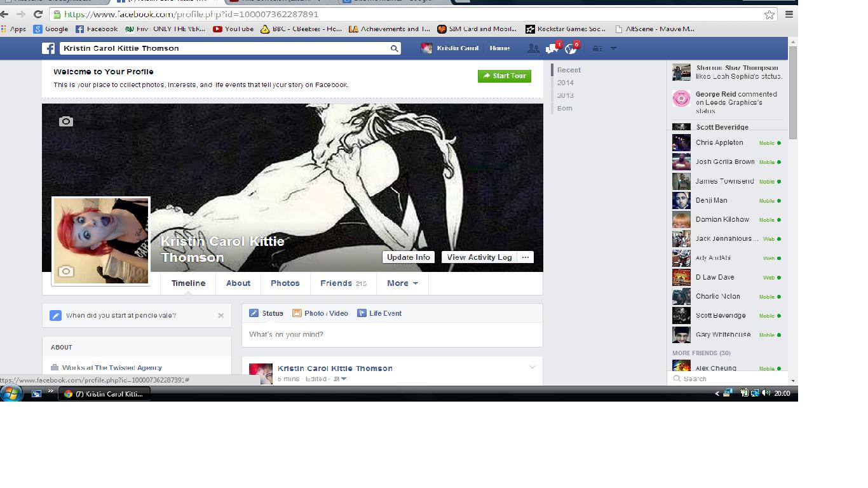This screenshot has width=868, height=488.
Task: Click the search magnifier in Facebook search
Action: (394, 48)
